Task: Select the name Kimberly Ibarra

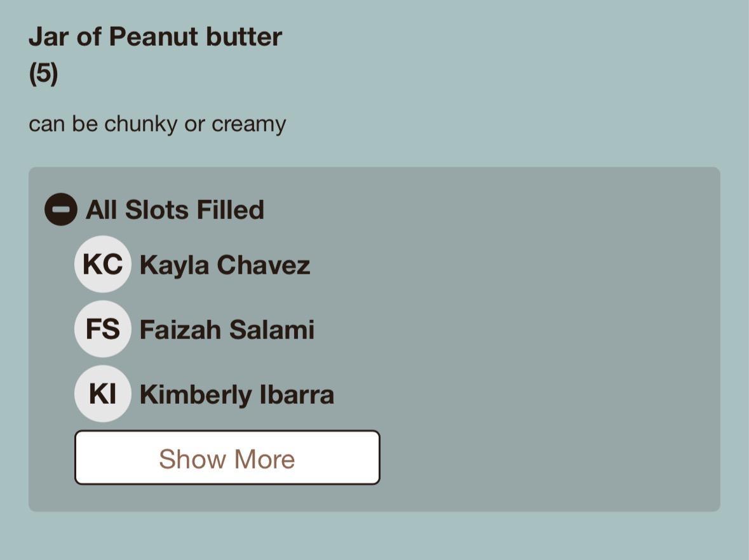Action: click(x=236, y=394)
